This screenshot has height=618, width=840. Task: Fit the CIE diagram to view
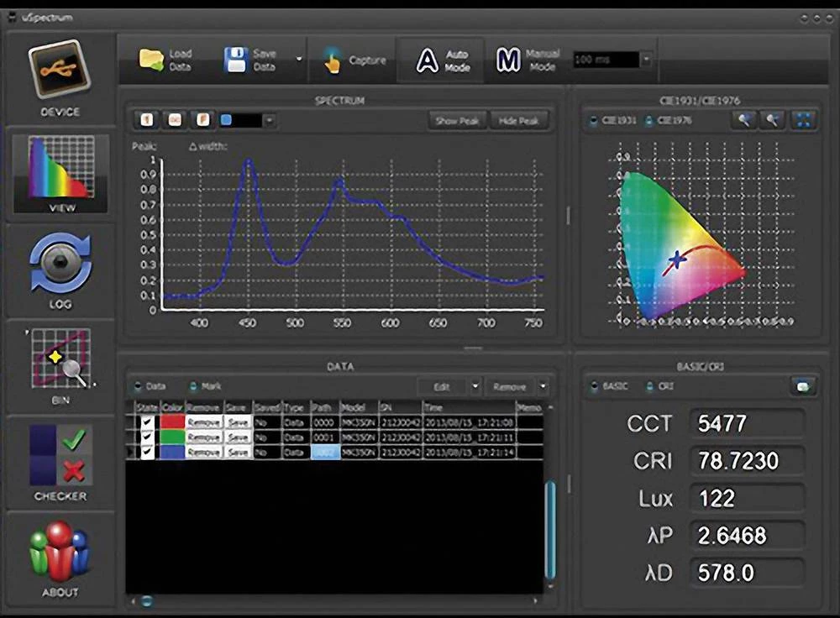click(804, 120)
